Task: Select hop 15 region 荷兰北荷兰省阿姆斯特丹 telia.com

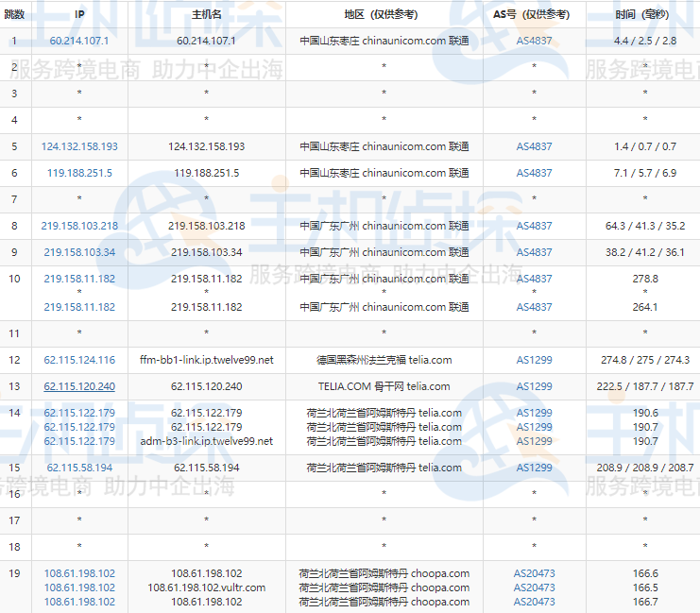Action: 384,468
